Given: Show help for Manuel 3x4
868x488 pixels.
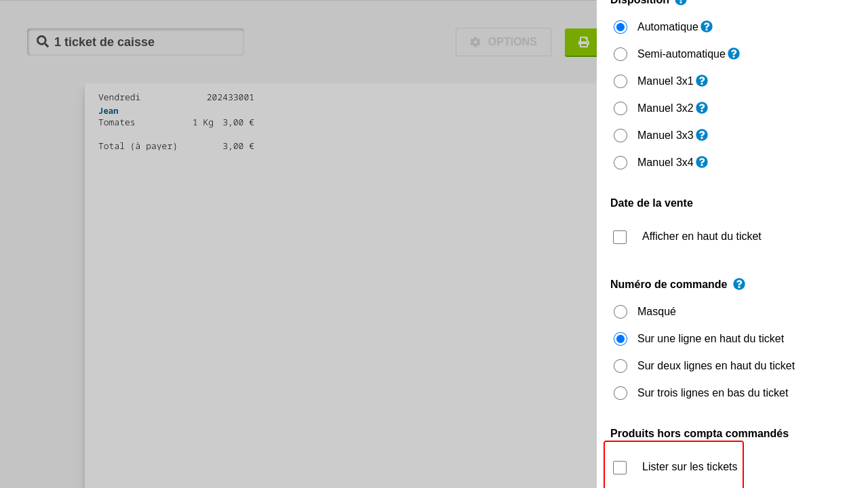Looking at the screenshot, I should pos(702,162).
